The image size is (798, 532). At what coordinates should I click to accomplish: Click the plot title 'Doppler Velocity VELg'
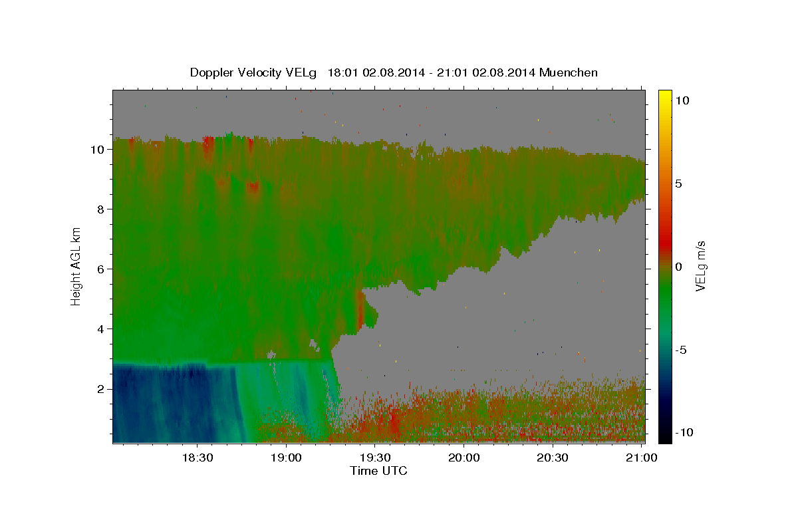coord(254,72)
